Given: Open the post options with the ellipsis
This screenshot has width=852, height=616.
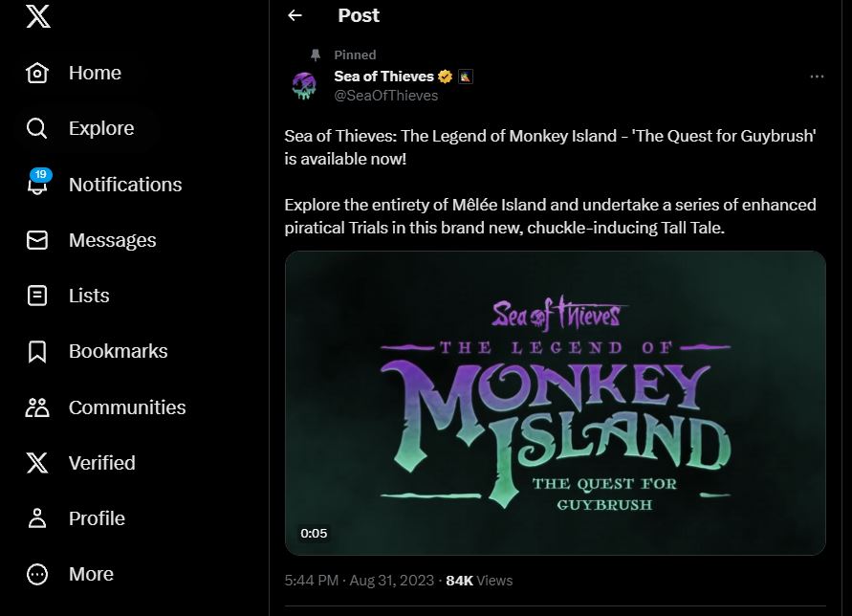Looking at the screenshot, I should [817, 76].
